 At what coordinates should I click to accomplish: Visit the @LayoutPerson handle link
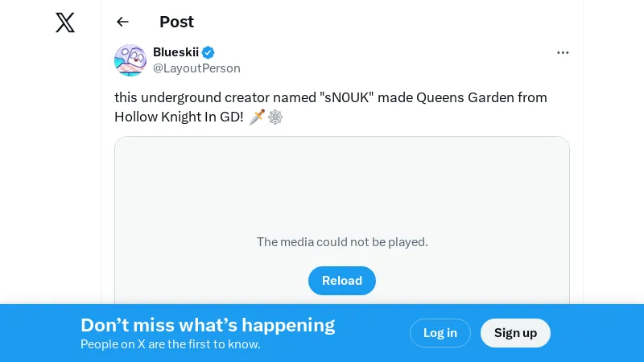(196, 68)
